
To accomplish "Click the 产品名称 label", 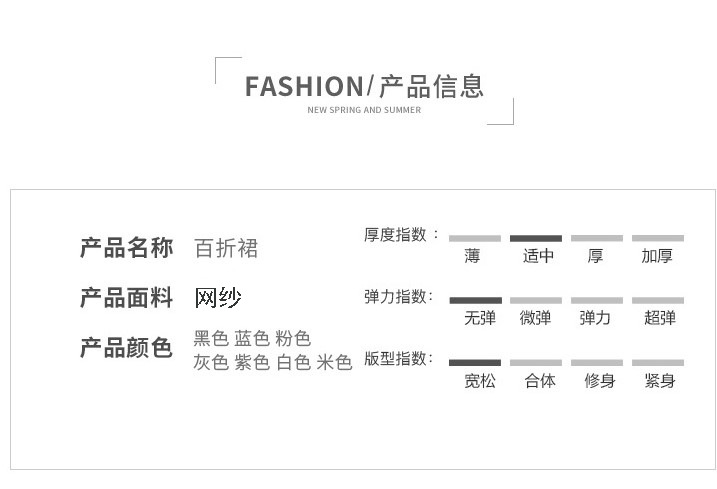I will pos(126,248).
